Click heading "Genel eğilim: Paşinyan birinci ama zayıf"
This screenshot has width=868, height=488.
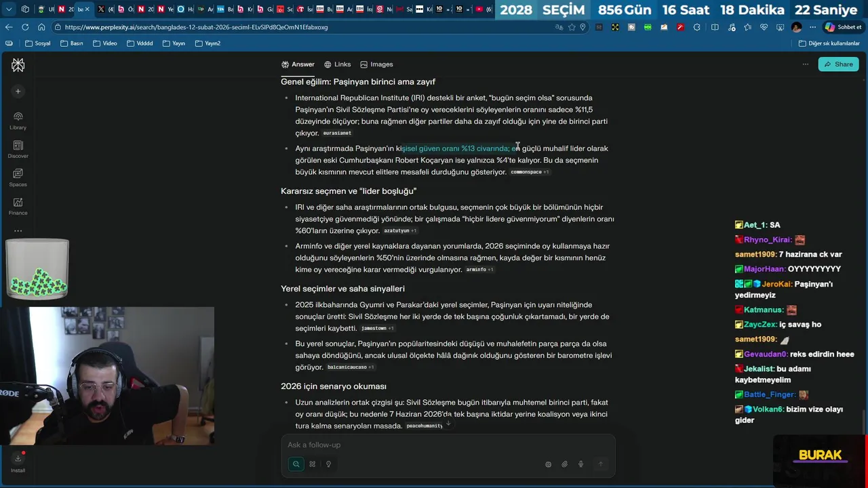coord(358,82)
